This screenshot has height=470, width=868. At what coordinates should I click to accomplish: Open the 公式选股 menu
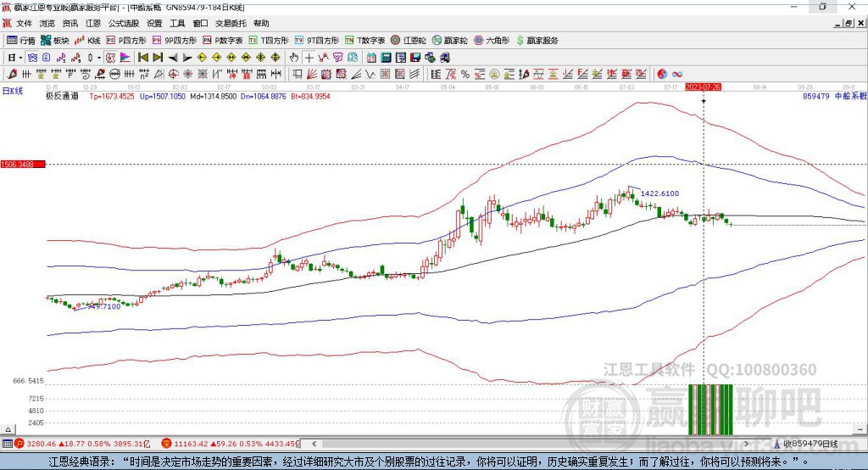[x=124, y=23]
